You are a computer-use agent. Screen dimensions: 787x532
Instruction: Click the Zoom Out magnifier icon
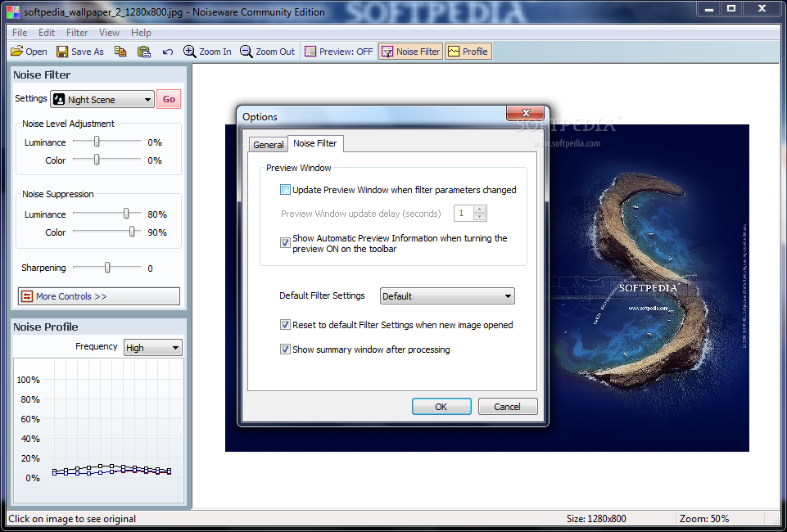[246, 51]
